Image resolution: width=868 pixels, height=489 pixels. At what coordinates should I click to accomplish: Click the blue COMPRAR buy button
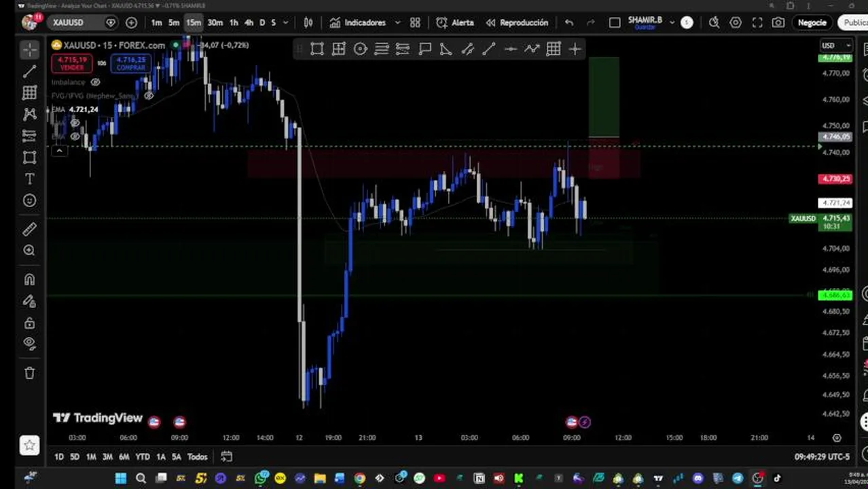click(130, 63)
